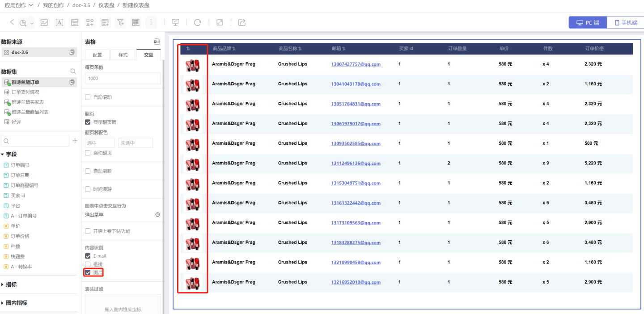Image resolution: width=644 pixels, height=314 pixels.
Task: Click the refresh icon in toolbar
Action: 197,22
